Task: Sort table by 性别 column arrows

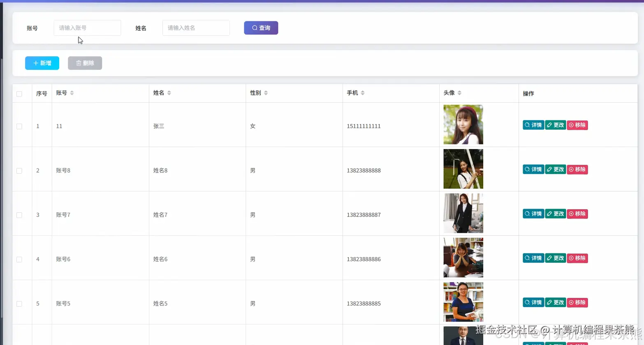Action: pyautogui.click(x=266, y=93)
